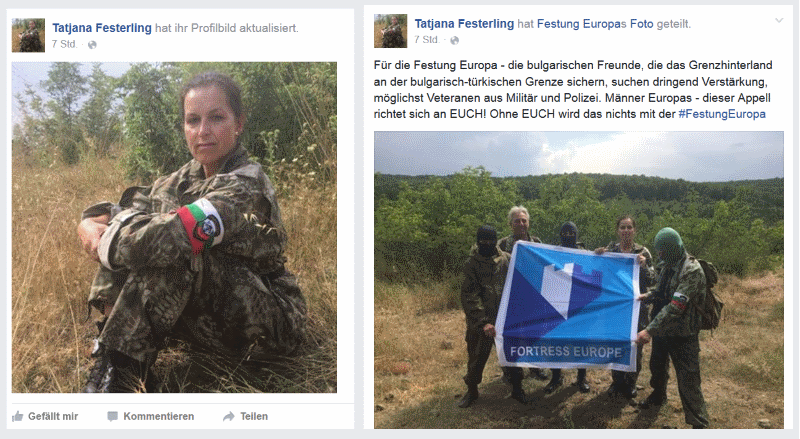Click the globe privacy icon in right post

tap(454, 40)
